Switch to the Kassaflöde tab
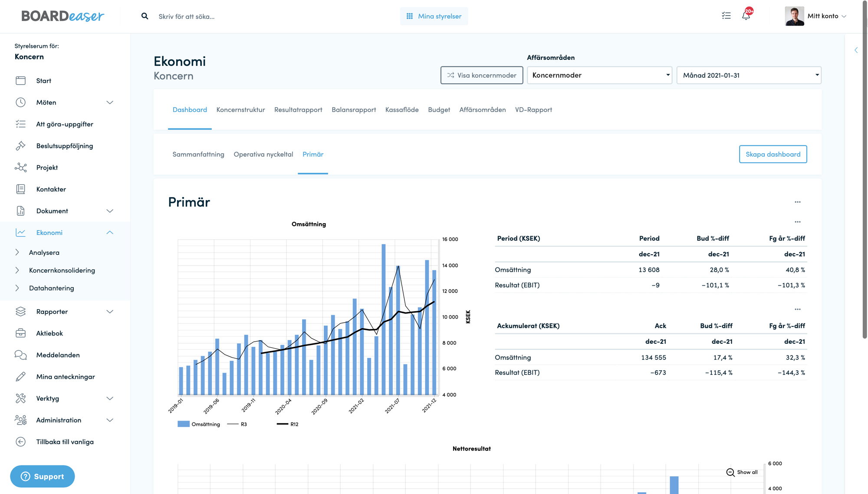Screen dimensions: 868x494 click(402, 110)
